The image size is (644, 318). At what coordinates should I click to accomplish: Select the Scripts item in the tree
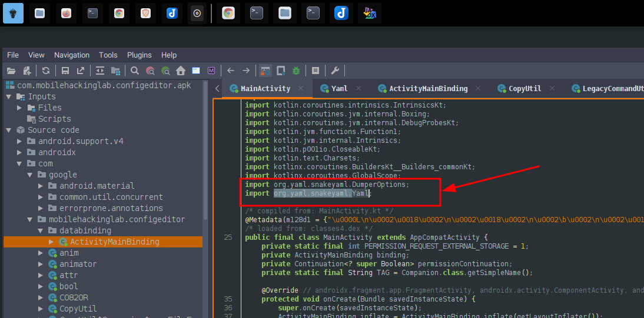49,119
